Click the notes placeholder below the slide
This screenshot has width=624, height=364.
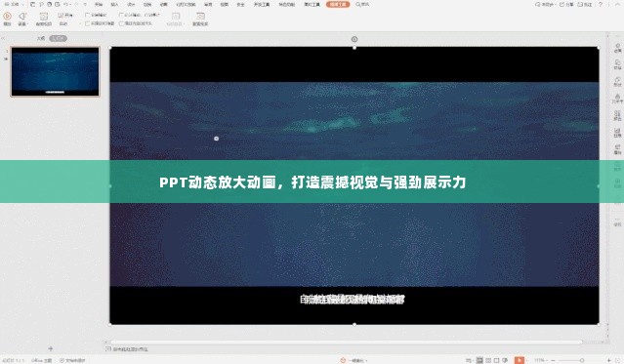click(x=131, y=349)
